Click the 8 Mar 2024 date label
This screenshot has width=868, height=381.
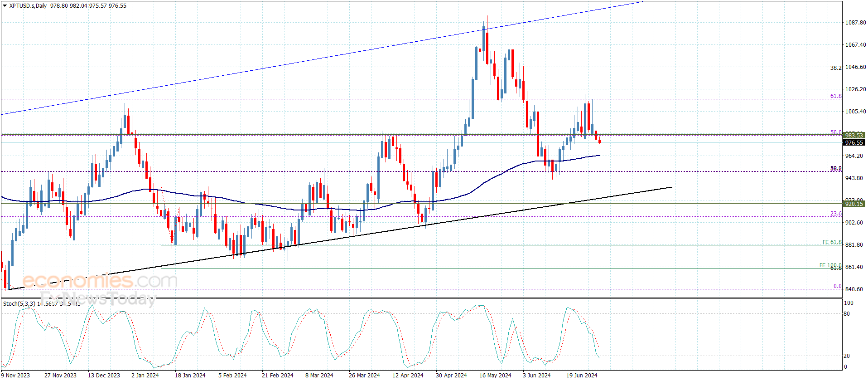[319, 375]
